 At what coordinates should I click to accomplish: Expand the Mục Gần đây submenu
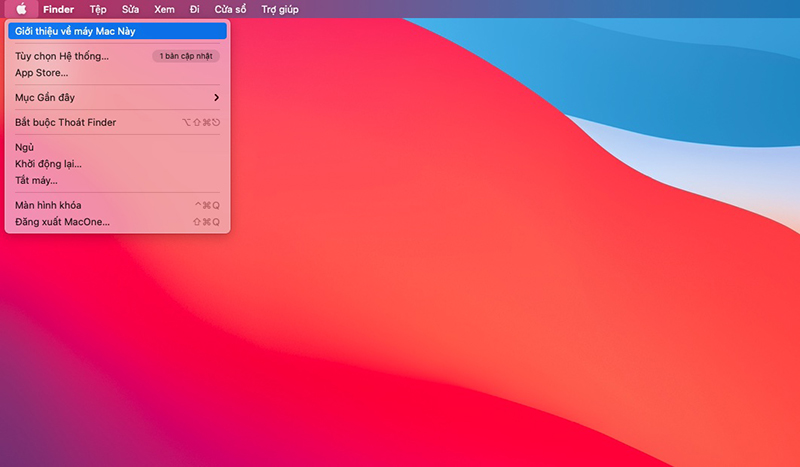click(117, 97)
